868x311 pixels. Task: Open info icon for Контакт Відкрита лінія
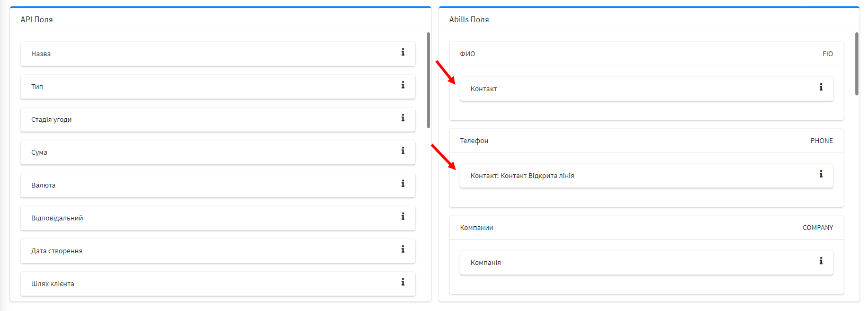(821, 174)
